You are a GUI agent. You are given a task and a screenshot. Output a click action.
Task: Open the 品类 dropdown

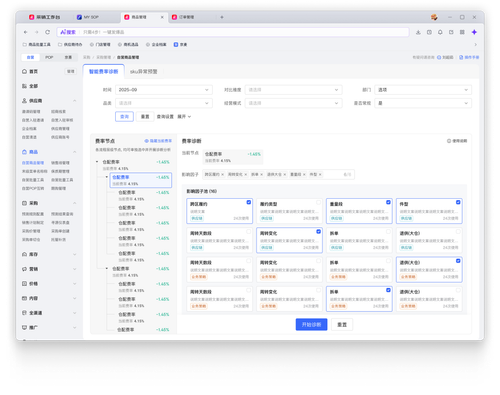pyautogui.click(x=164, y=103)
